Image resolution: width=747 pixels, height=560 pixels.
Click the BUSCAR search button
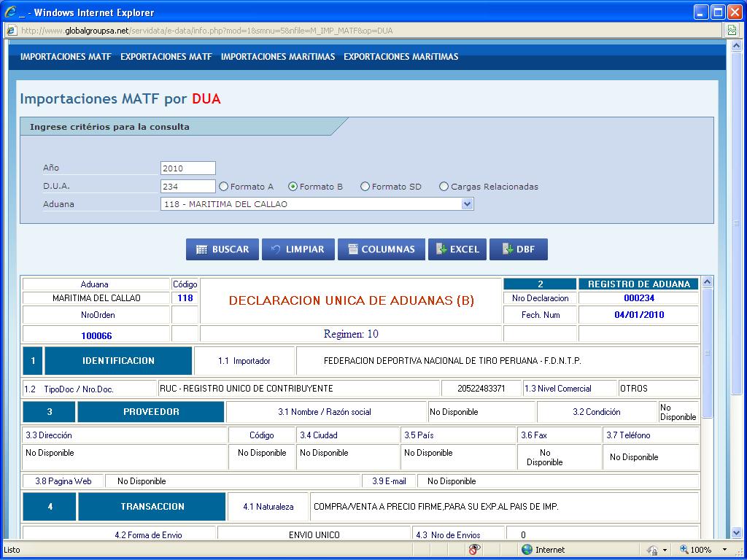[x=222, y=249]
